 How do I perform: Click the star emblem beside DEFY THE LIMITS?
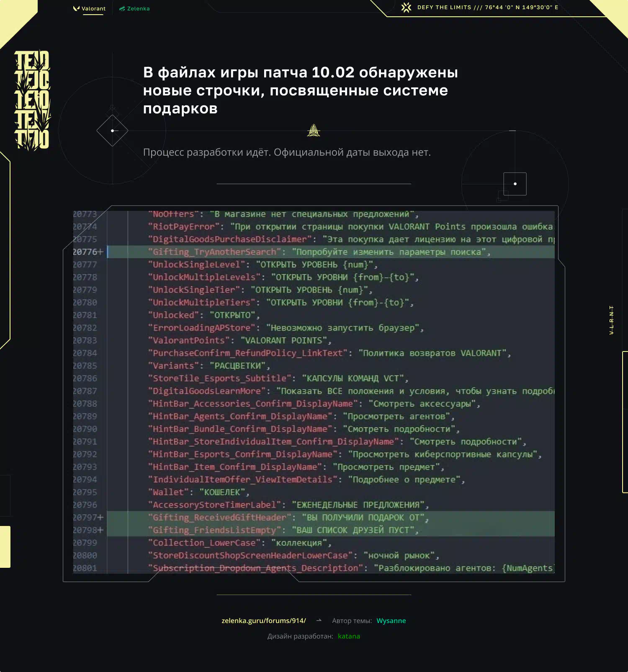406,8
